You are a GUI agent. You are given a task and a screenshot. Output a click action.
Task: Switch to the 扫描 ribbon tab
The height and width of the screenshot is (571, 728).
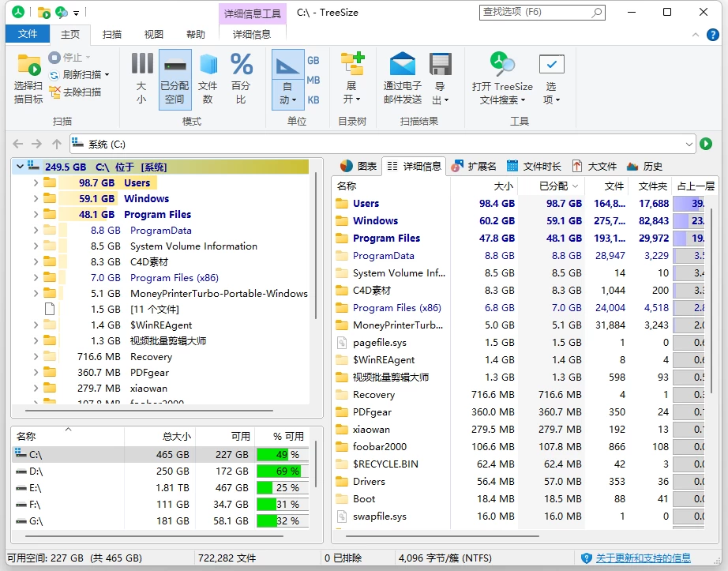[111, 33]
